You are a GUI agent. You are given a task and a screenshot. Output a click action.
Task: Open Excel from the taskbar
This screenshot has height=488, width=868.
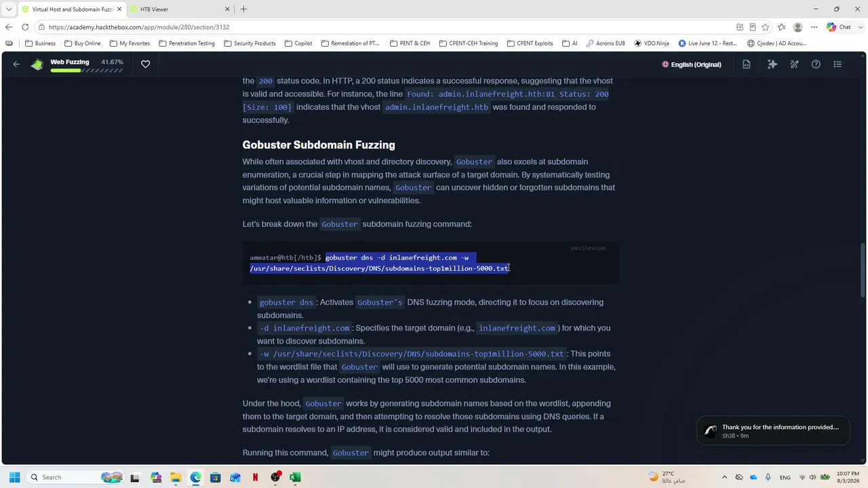coord(295,477)
